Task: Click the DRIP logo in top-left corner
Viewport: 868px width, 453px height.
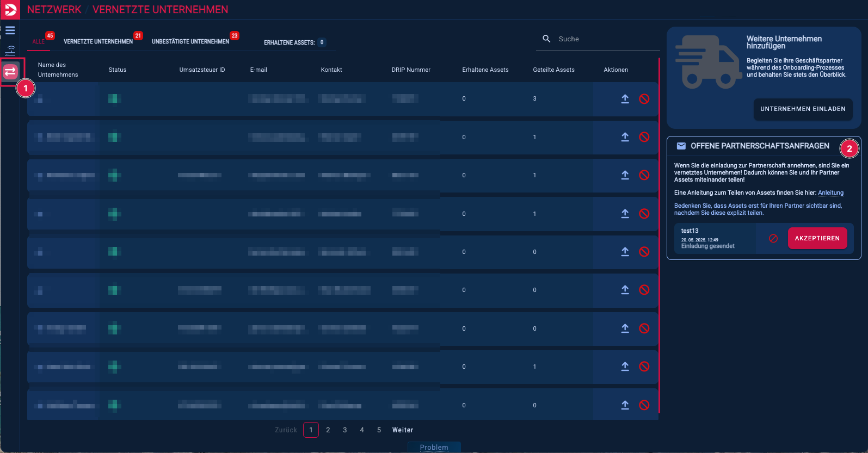Action: point(10,10)
